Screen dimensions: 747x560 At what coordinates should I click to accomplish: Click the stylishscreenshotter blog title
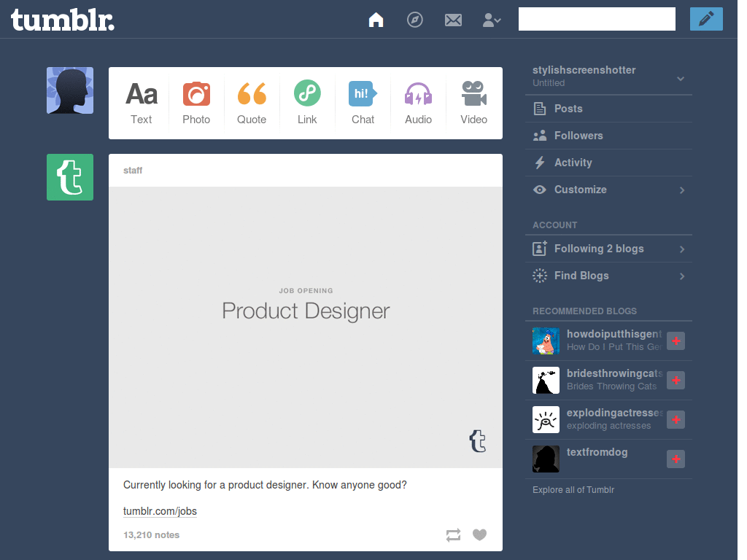[584, 70]
